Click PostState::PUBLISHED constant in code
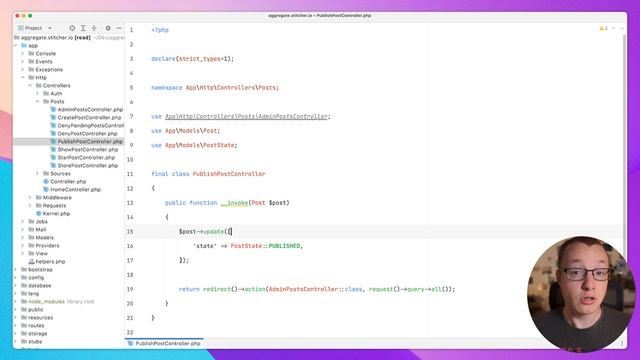The height and width of the screenshot is (360, 640). coord(265,246)
